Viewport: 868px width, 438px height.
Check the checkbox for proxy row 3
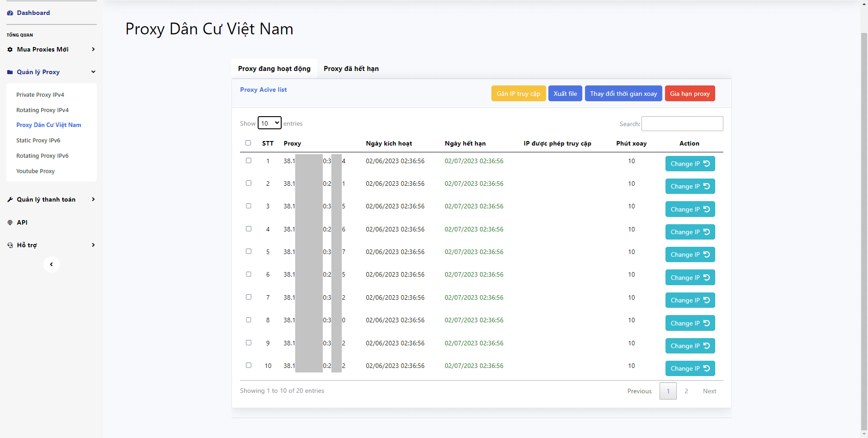click(249, 206)
